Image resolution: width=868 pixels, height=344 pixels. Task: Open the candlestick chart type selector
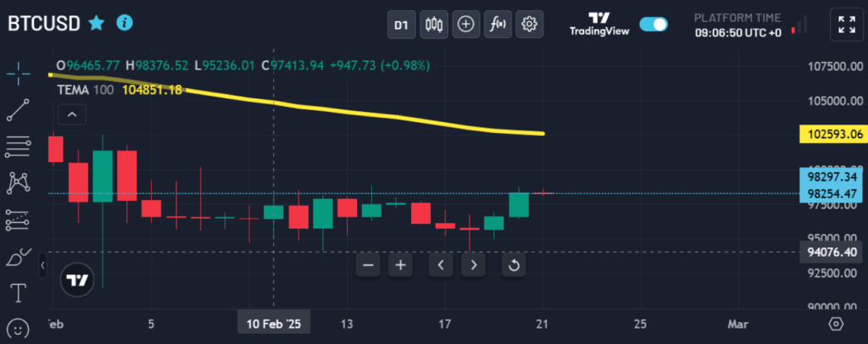coord(434,25)
